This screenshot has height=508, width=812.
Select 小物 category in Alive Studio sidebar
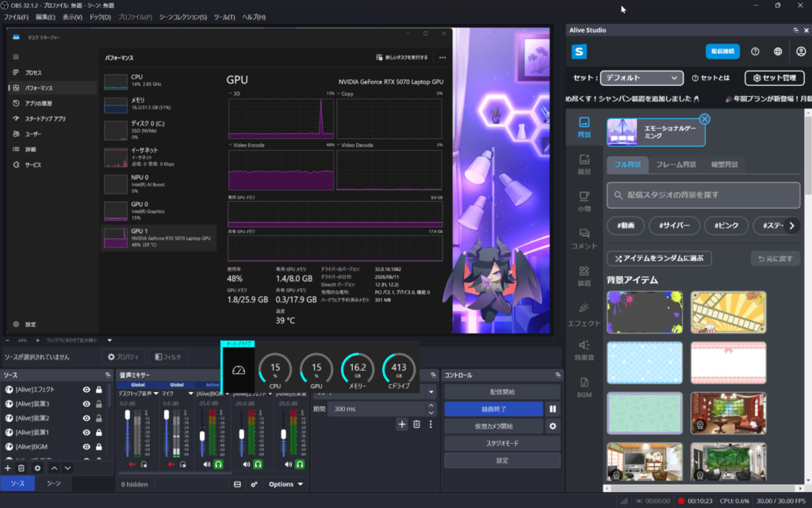pos(584,202)
